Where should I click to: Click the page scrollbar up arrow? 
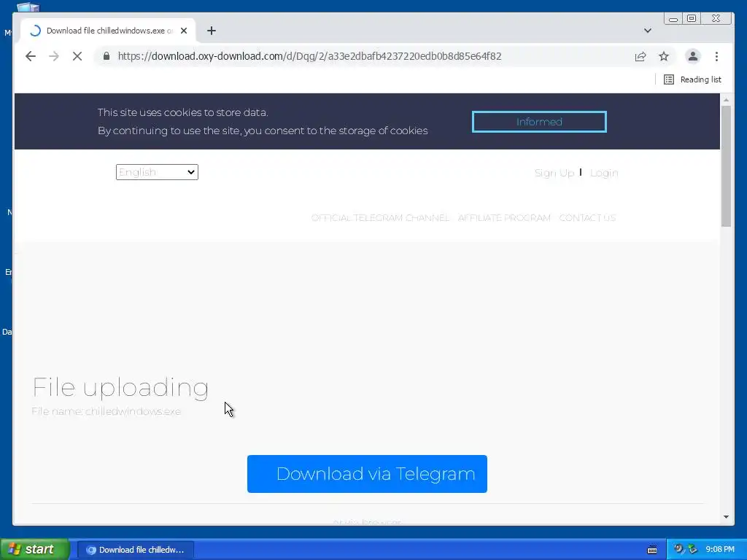[x=726, y=100]
